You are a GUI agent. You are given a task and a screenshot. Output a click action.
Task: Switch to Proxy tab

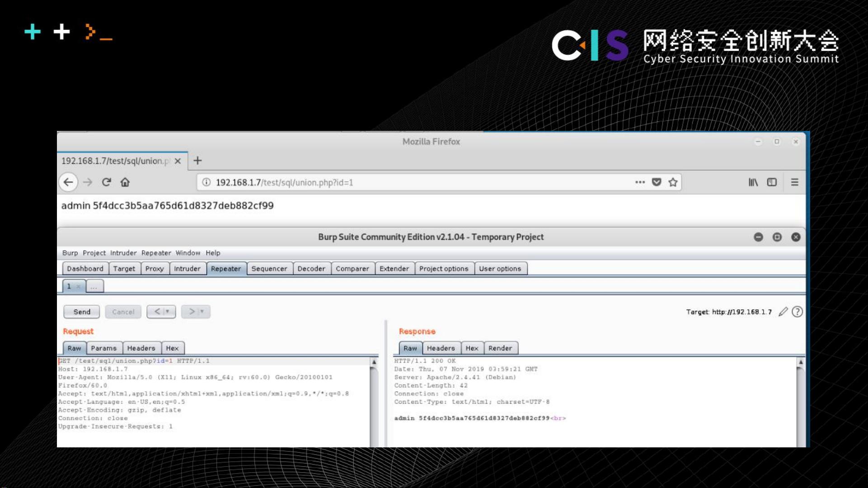155,269
